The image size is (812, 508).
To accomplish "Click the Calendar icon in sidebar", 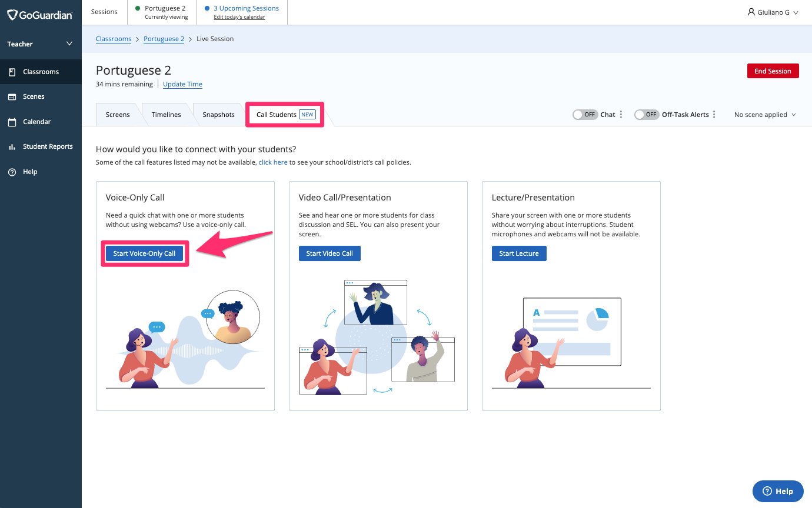I will pos(12,122).
